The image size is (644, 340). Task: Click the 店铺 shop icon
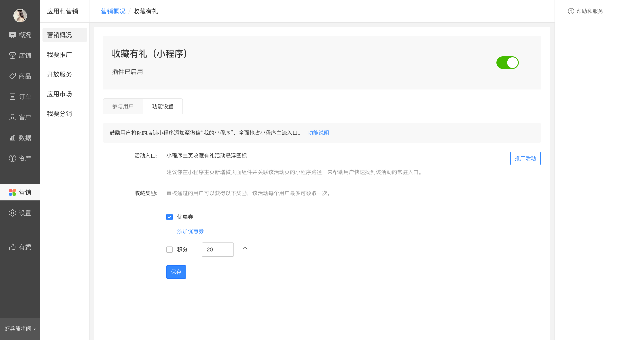coord(12,55)
